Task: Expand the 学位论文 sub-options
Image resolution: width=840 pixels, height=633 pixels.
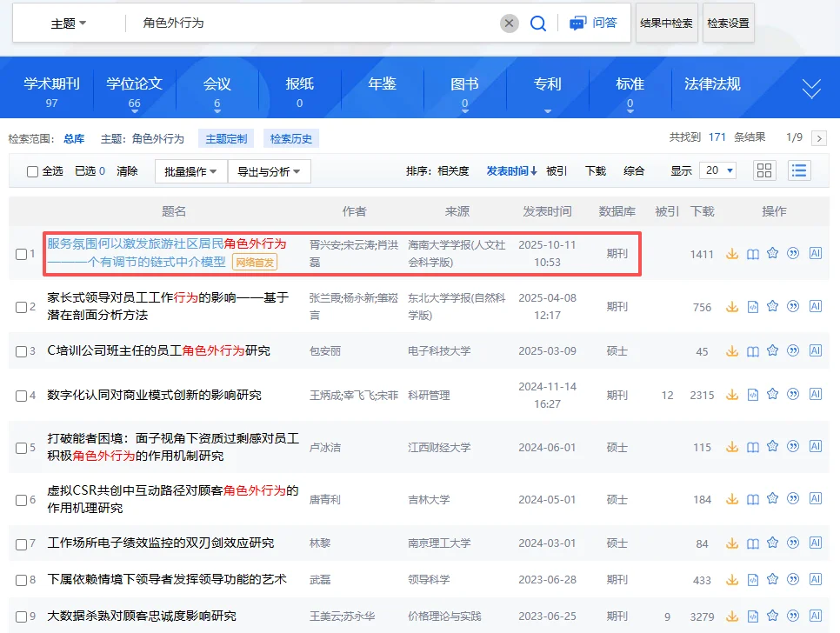Action: [x=135, y=110]
